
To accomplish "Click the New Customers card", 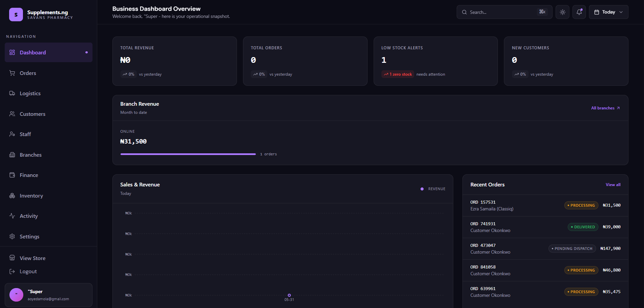I will (x=566, y=61).
